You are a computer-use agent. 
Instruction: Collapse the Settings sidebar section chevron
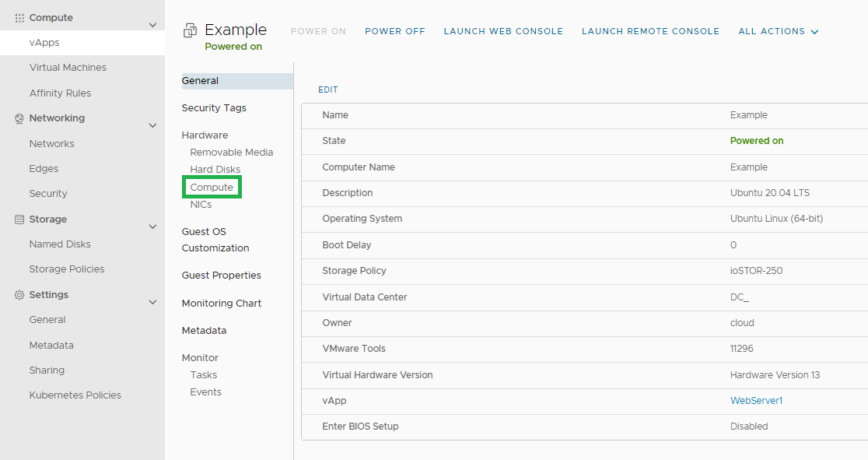pos(152,302)
